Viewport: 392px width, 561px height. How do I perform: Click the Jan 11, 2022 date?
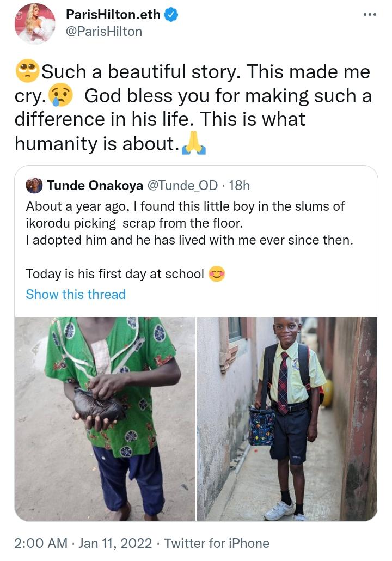click(x=116, y=543)
